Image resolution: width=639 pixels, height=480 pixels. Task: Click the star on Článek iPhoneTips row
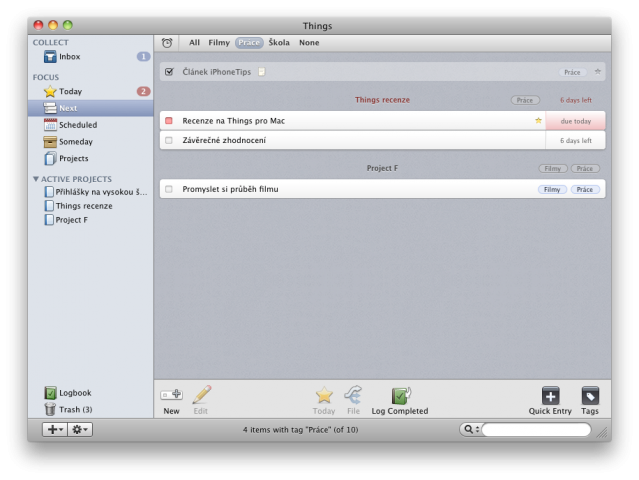pyautogui.click(x=597, y=72)
